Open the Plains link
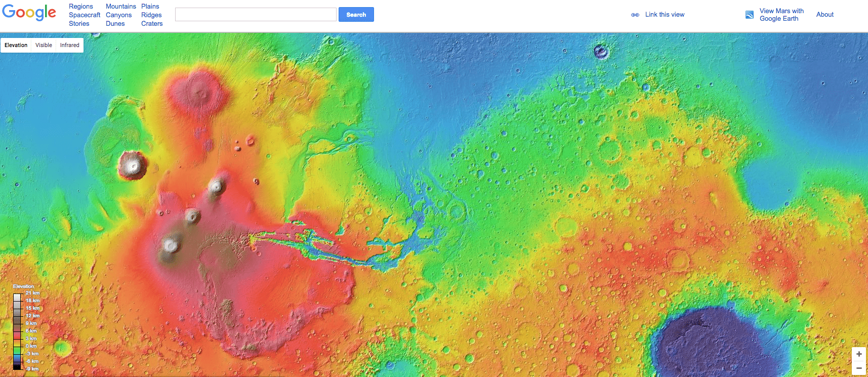Screen dimensions: 868x377 pyautogui.click(x=150, y=7)
